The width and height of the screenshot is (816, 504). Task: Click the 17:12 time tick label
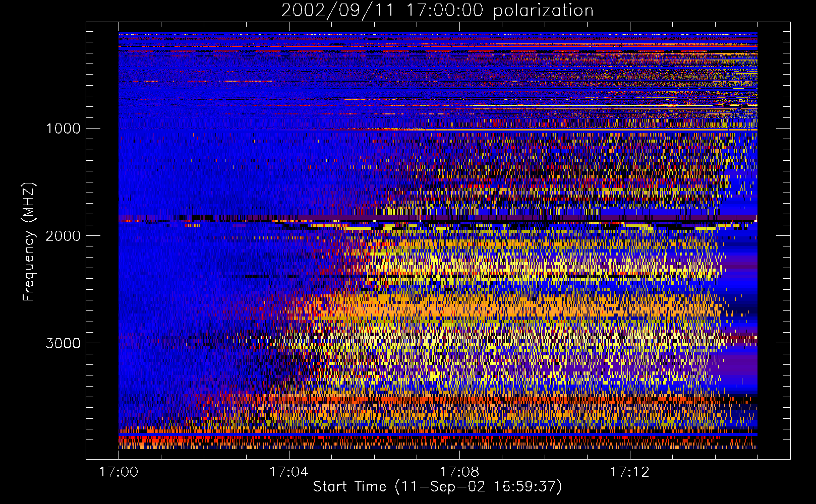(630, 472)
